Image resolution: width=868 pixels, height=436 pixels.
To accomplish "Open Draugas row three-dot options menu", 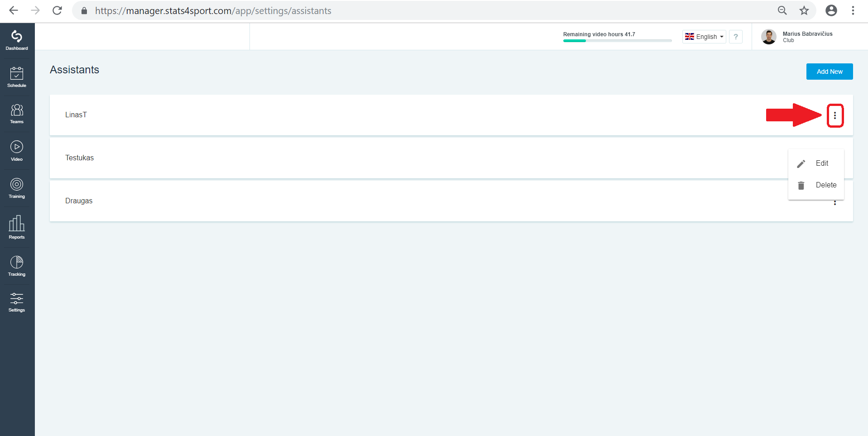I will [835, 203].
